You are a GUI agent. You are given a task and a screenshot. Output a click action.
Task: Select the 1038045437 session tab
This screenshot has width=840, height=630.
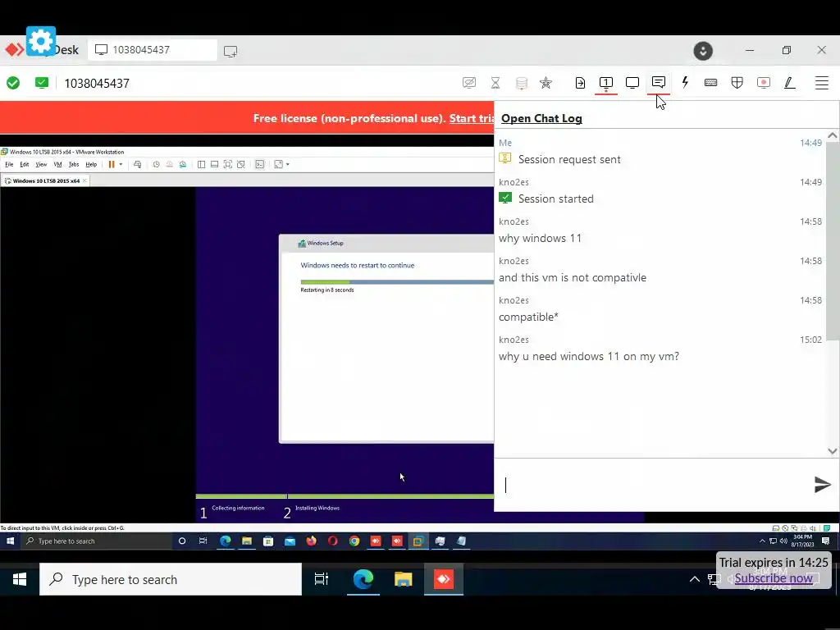(x=152, y=50)
